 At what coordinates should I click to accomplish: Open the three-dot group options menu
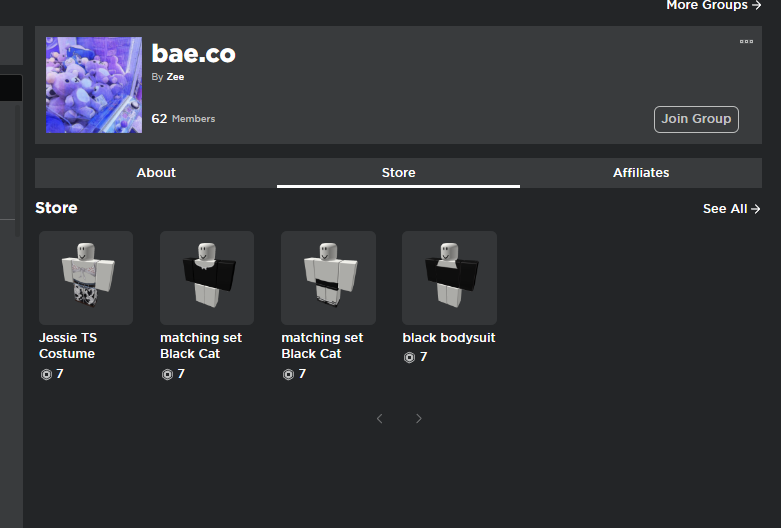point(746,41)
